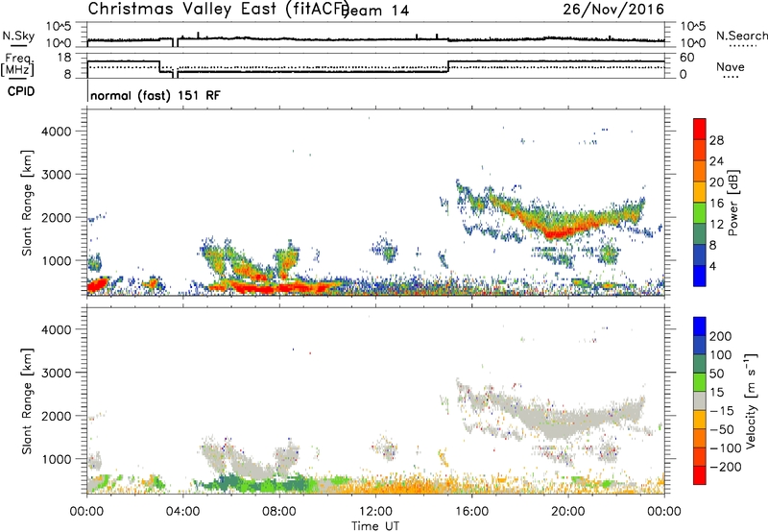Click the '60' label on Nave axis
768x532 pixels.
[x=687, y=58]
